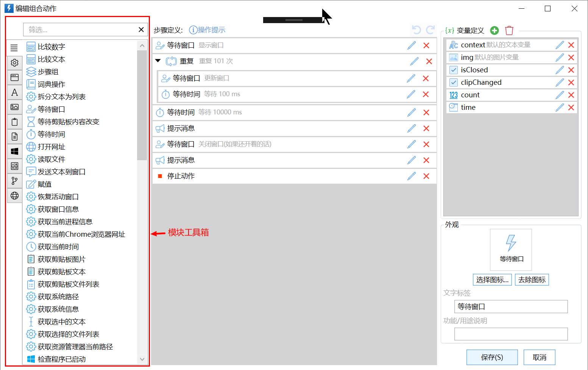The width and height of the screenshot is (588, 370).
Task: Select the 等待剪贴板内容改变 module
Action: 63,122
